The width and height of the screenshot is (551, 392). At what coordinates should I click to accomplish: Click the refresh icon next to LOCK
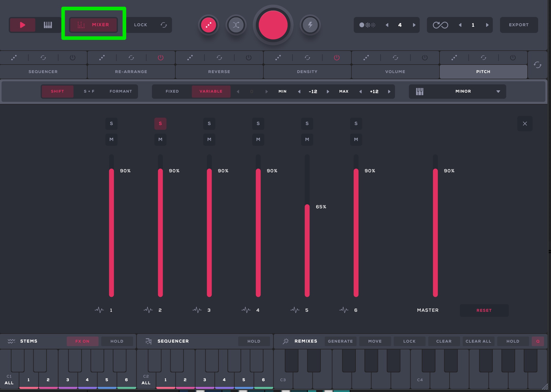pyautogui.click(x=164, y=25)
